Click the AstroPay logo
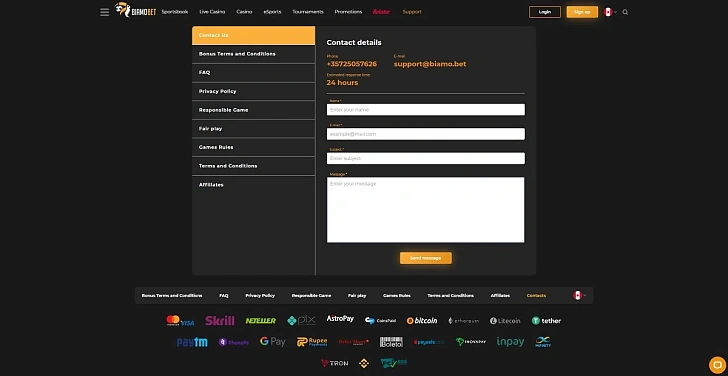 (340, 319)
